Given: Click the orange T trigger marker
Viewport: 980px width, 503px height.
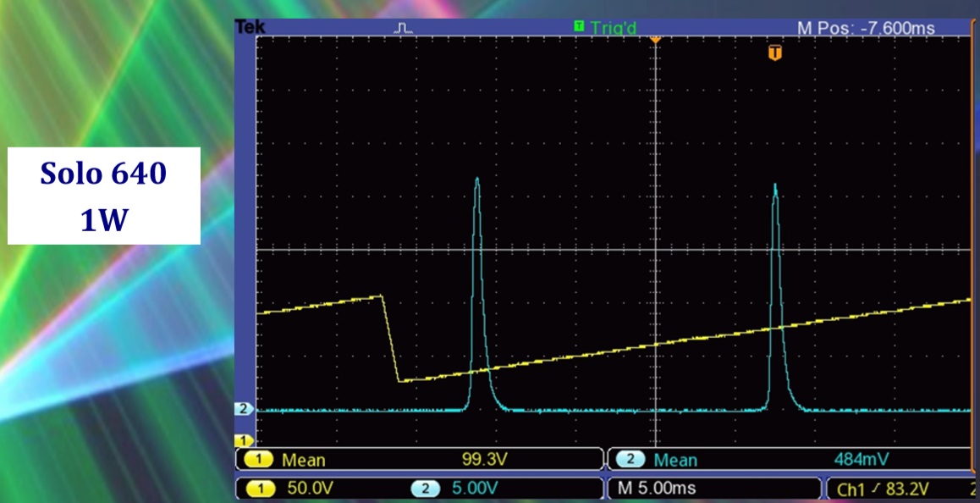Looking at the screenshot, I should point(774,53).
